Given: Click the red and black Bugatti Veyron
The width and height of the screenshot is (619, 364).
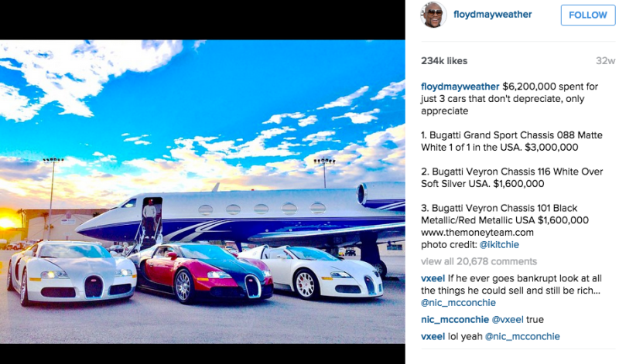Looking at the screenshot, I should pyautogui.click(x=202, y=273).
